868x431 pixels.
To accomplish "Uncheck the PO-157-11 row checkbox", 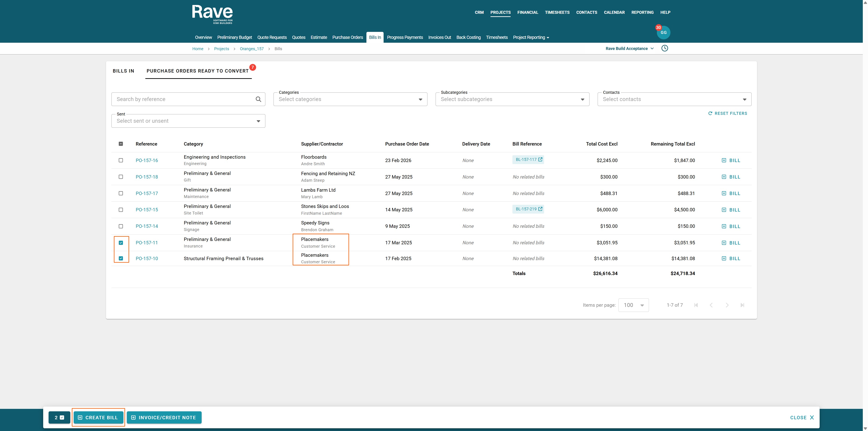I will click(x=121, y=243).
